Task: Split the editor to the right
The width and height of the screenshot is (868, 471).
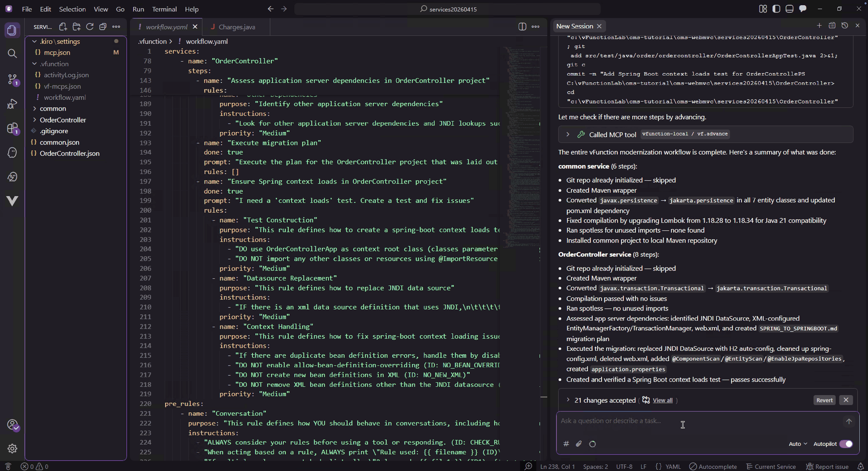Action: point(522,27)
